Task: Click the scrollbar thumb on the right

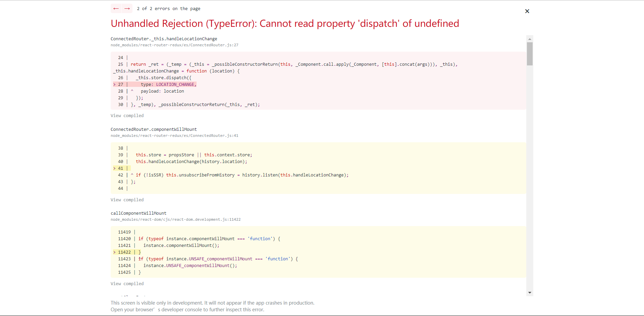Action: (529, 54)
